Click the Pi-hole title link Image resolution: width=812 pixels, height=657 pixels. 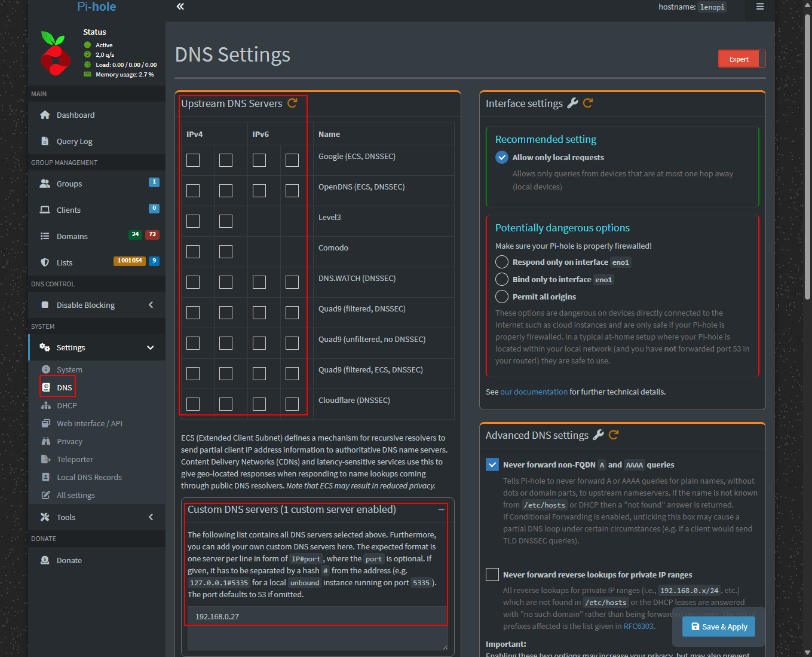click(96, 7)
